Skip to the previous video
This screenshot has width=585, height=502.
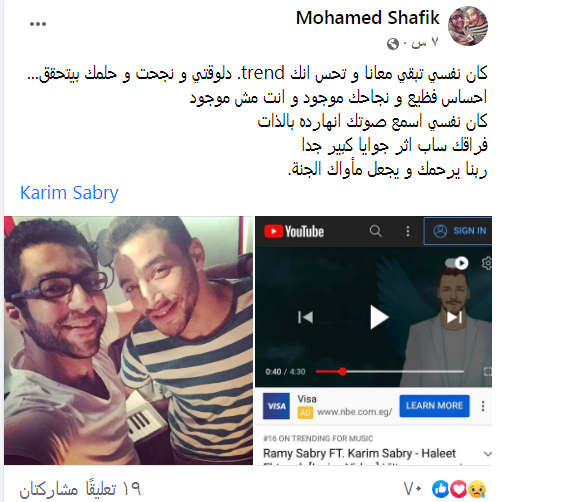[305, 317]
